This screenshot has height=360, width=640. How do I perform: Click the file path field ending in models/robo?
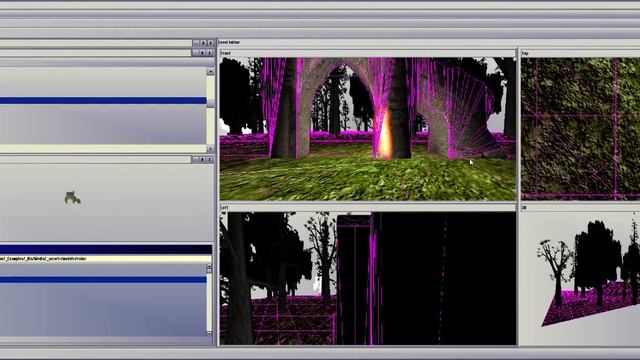point(106,258)
